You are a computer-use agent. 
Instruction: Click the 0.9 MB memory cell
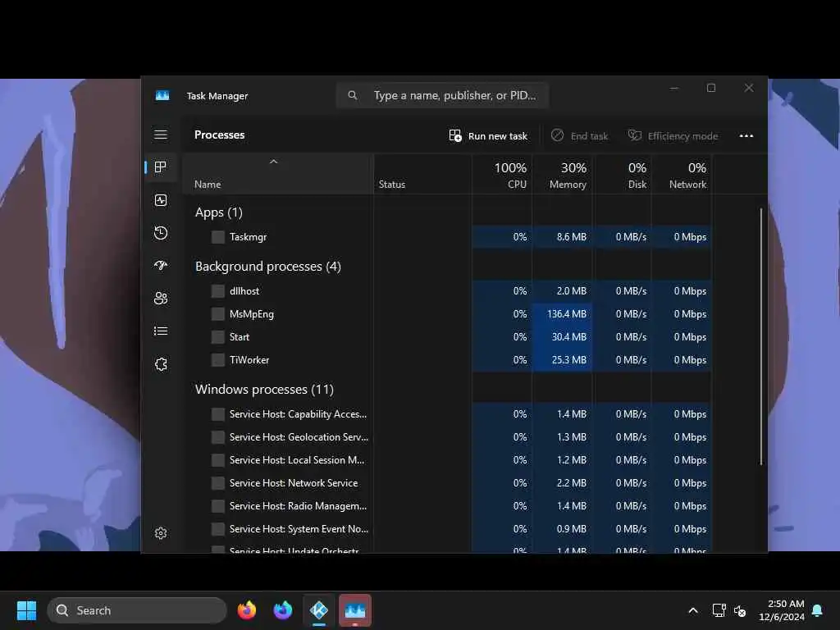pyautogui.click(x=563, y=529)
